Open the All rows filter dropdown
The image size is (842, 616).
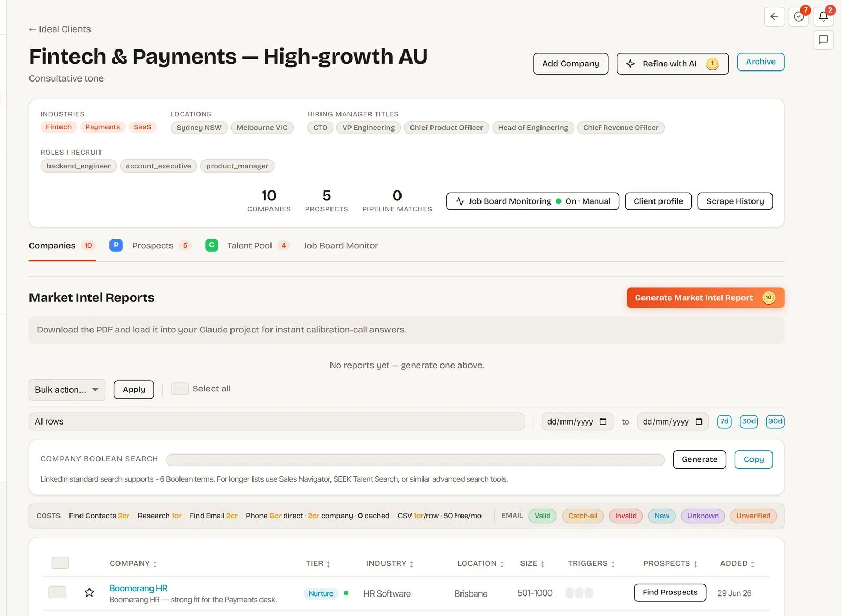coord(276,422)
